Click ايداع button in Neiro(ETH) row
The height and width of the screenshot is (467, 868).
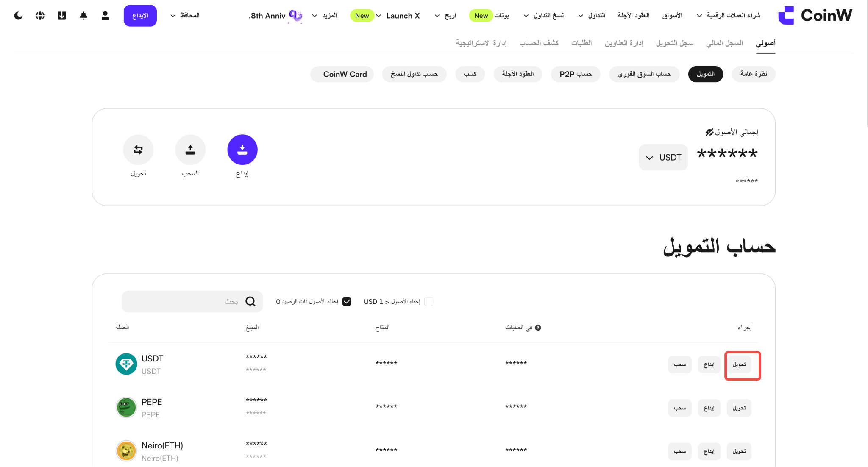coord(709,452)
